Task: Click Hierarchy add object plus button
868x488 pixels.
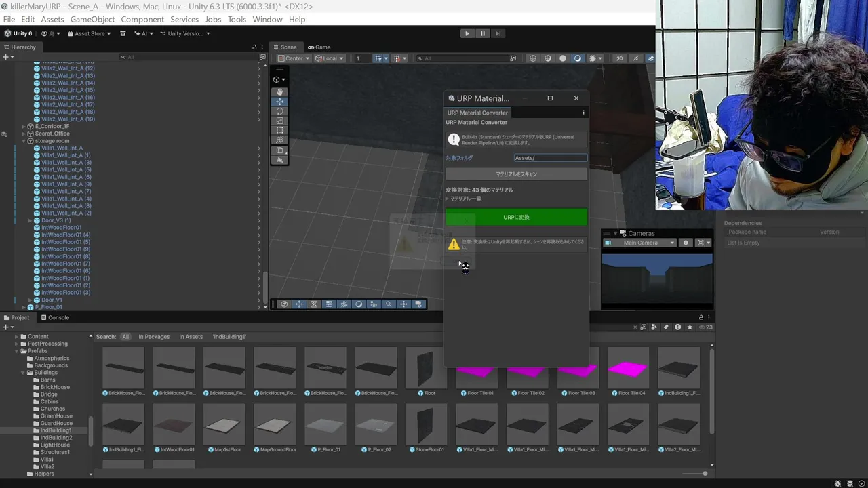Action: pos(7,57)
